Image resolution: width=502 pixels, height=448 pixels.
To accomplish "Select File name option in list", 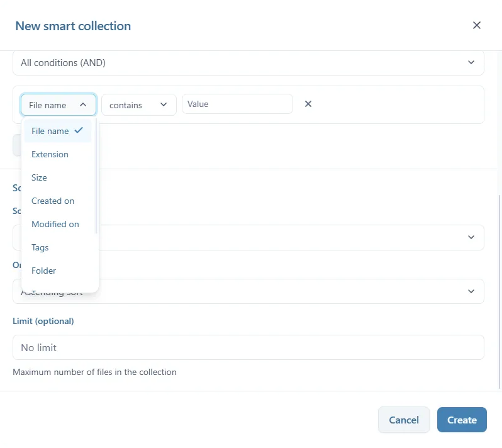I will tap(58, 131).
